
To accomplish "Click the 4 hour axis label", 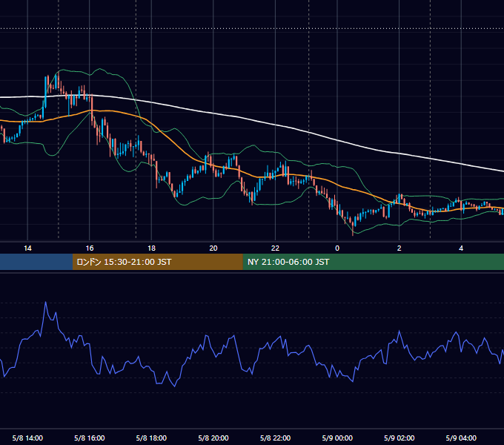I will (461, 248).
